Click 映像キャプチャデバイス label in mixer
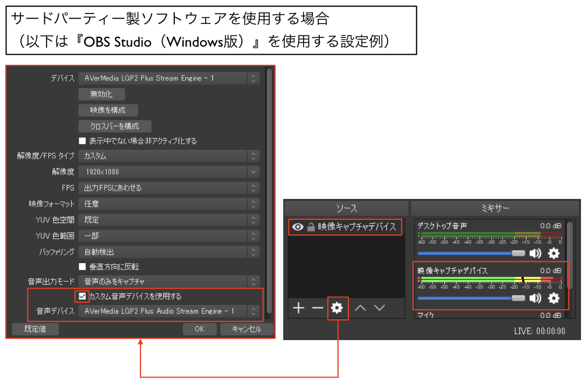This screenshot has width=588, height=385. [x=453, y=271]
